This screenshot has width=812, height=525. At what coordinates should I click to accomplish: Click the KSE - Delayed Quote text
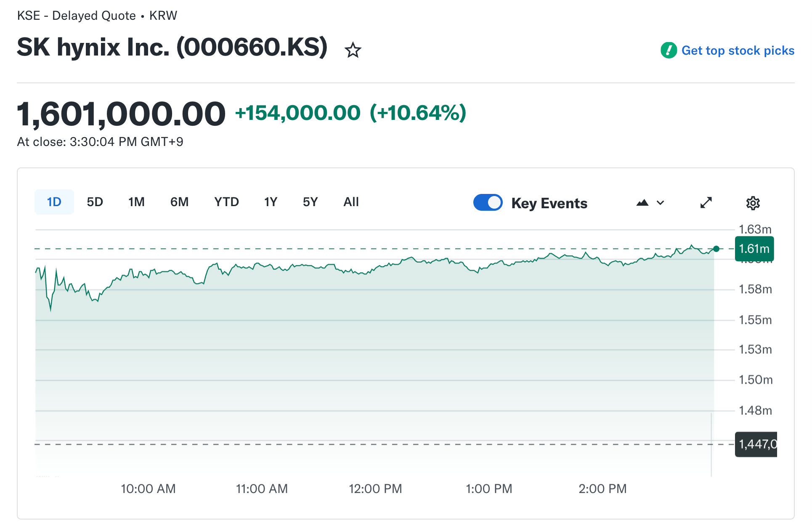pos(76,16)
